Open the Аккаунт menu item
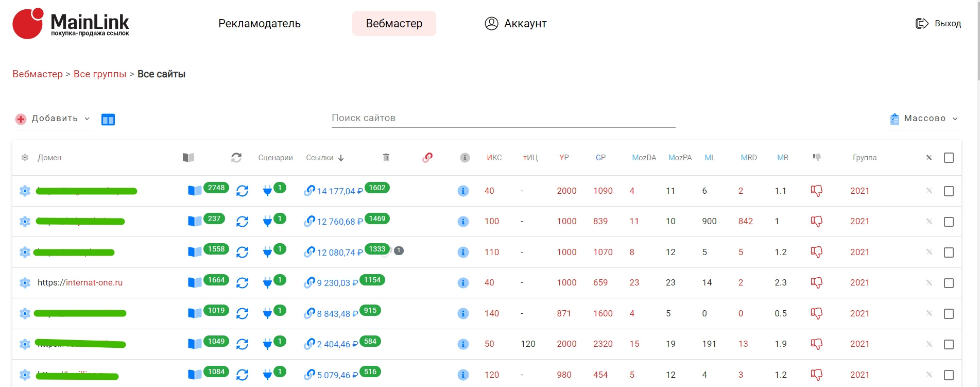The width and height of the screenshot is (980, 387). pyautogui.click(x=515, y=24)
